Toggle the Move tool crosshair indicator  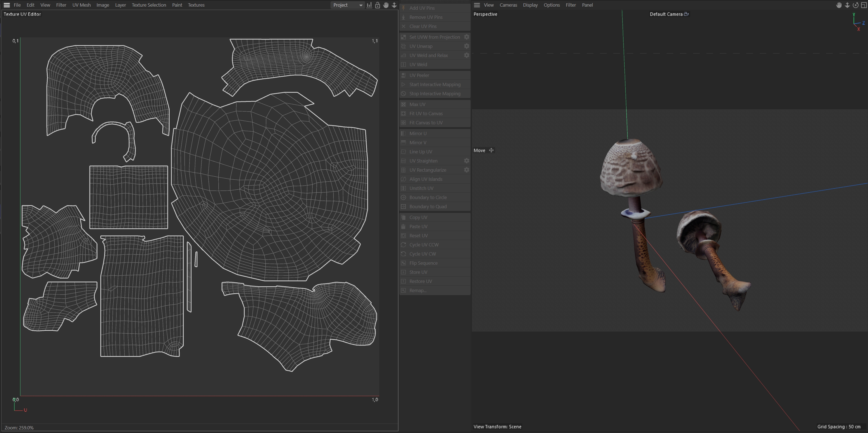pos(491,151)
